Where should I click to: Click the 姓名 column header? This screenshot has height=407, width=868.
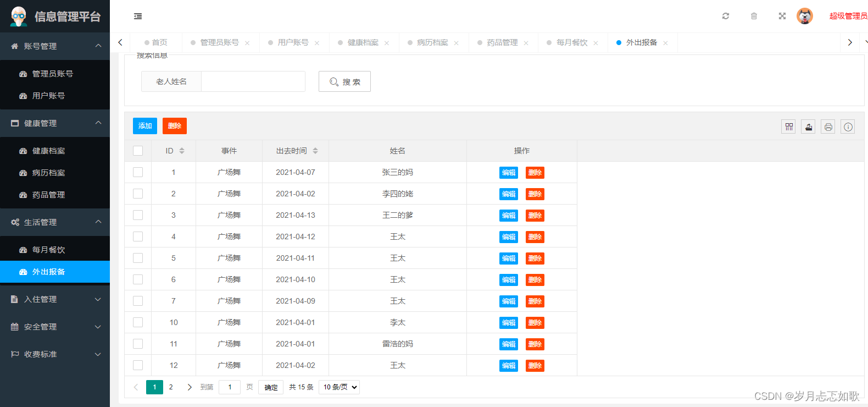pos(398,151)
